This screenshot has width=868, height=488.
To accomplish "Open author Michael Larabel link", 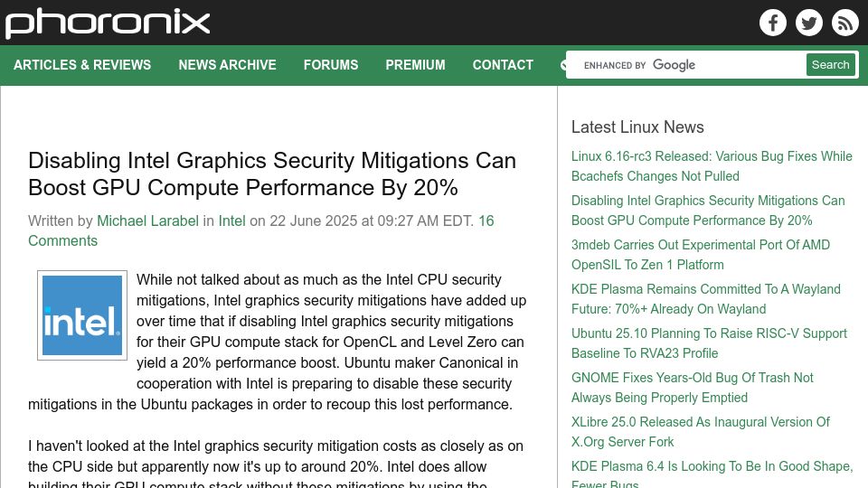I will coord(147,221).
